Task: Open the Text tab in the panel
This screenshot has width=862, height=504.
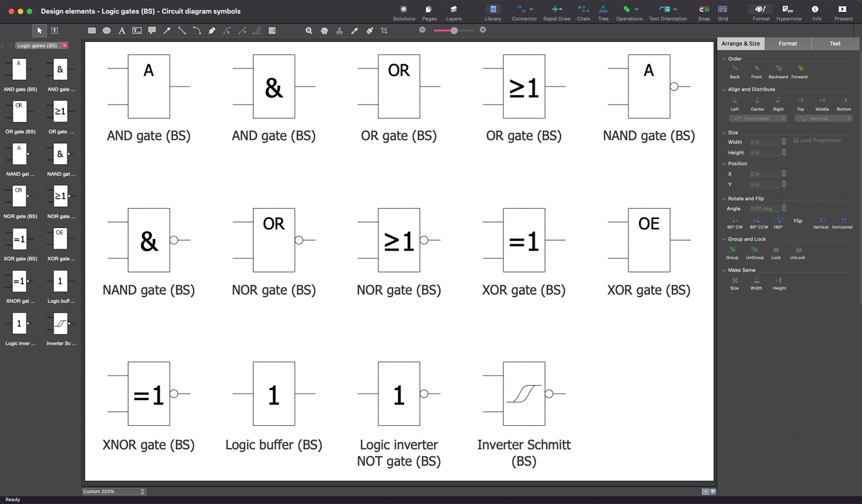Action: click(834, 43)
